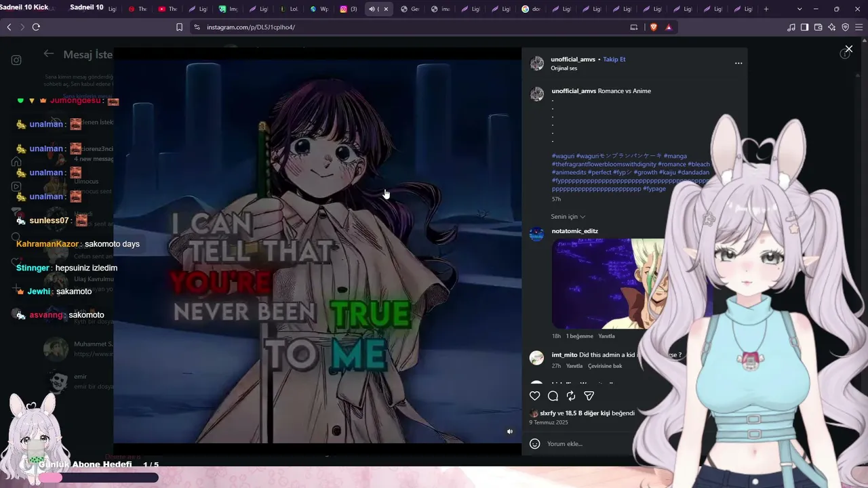Open notatomic_editz commenter profile

[x=575, y=231]
